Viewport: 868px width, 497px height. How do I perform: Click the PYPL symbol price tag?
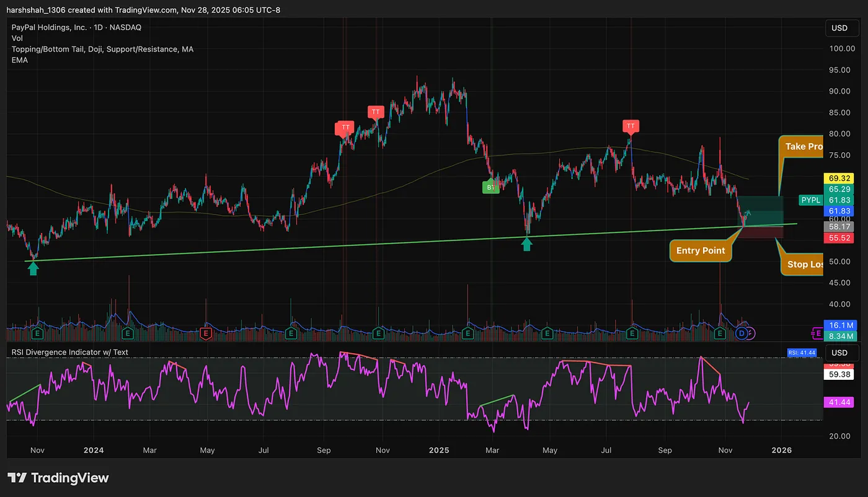[810, 200]
